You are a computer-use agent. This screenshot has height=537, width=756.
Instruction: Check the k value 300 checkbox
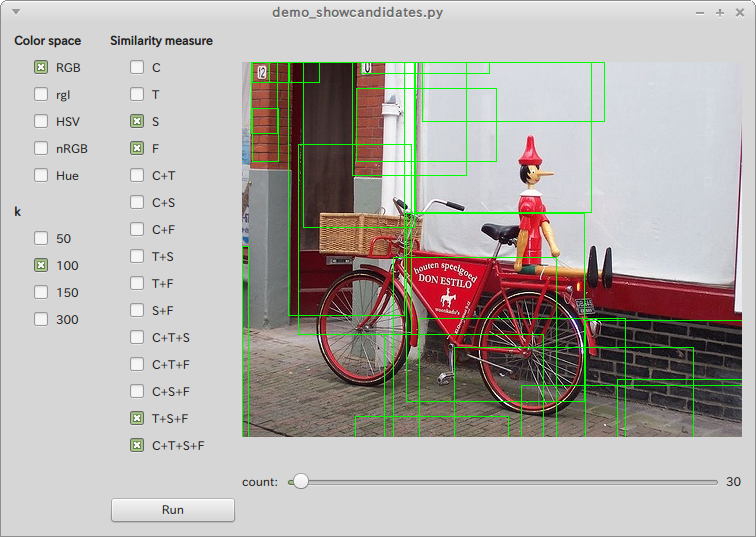click(41, 319)
